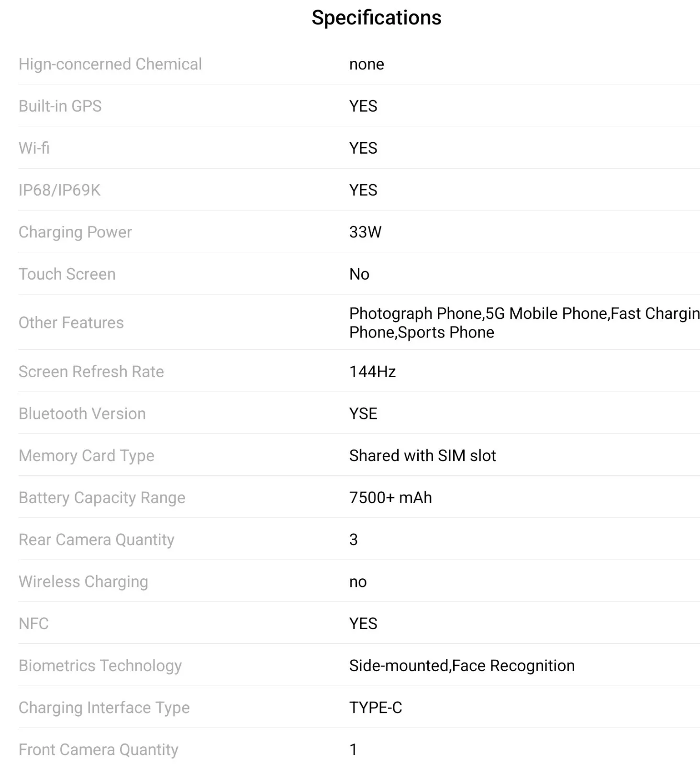Select the Bluetooth Version label
Screen dimensions: 700x766
(82, 414)
